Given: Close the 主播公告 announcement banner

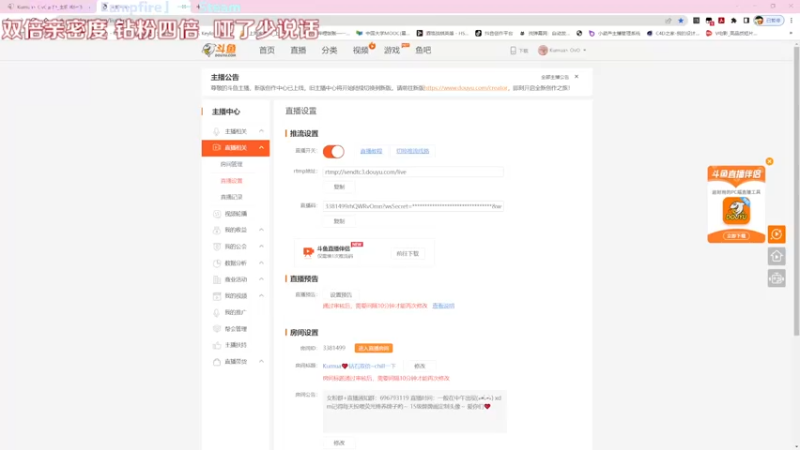Looking at the screenshot, I should click(x=577, y=77).
